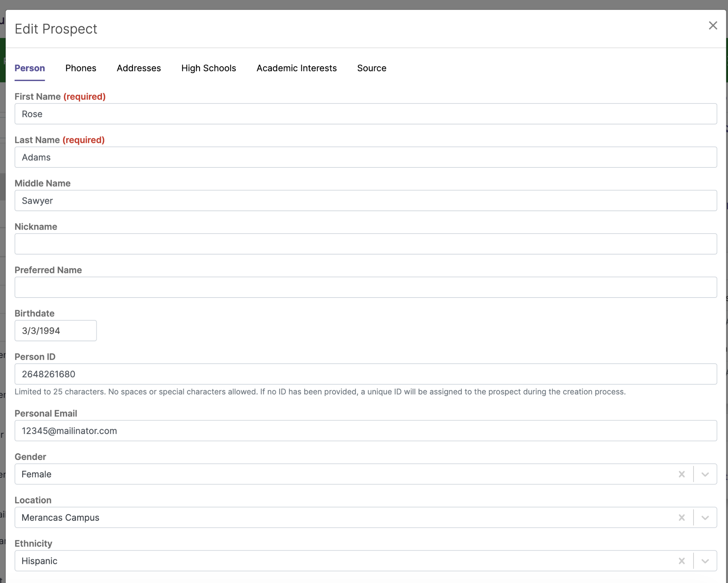Screen dimensions: 728x583
Task: Clear the Ethnicity selection Hispanic
Action: click(681, 561)
